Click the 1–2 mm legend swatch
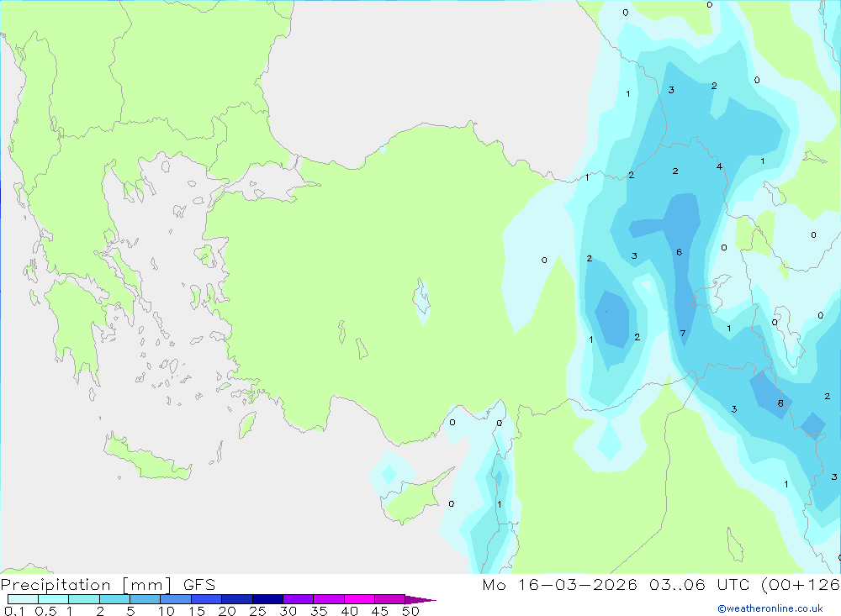The height and width of the screenshot is (616, 841). [84, 599]
